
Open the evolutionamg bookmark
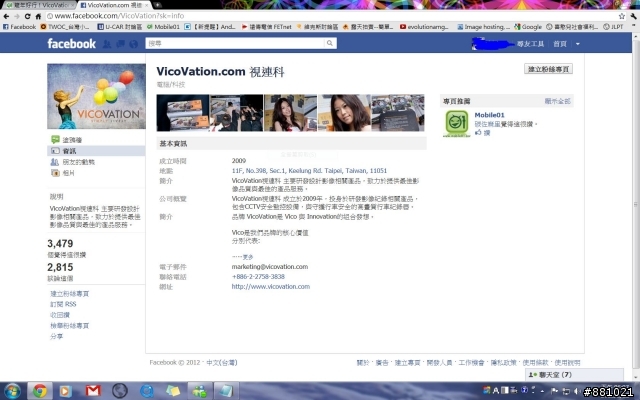pyautogui.click(x=424, y=27)
